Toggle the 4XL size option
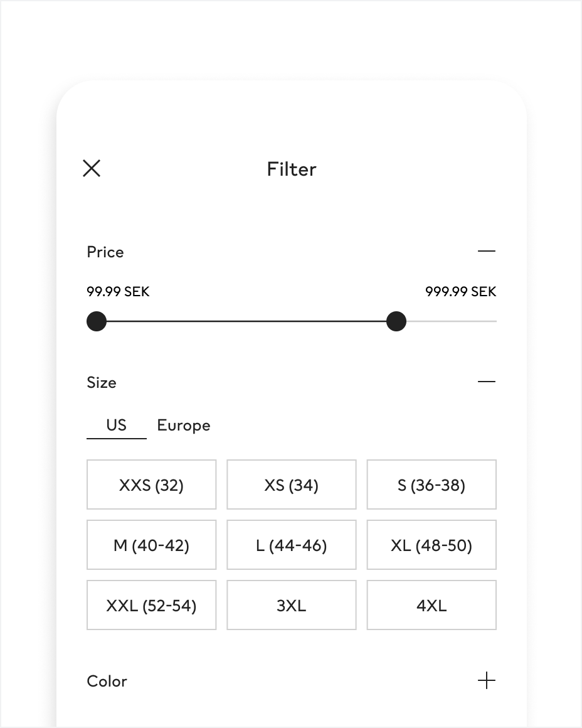 431,605
